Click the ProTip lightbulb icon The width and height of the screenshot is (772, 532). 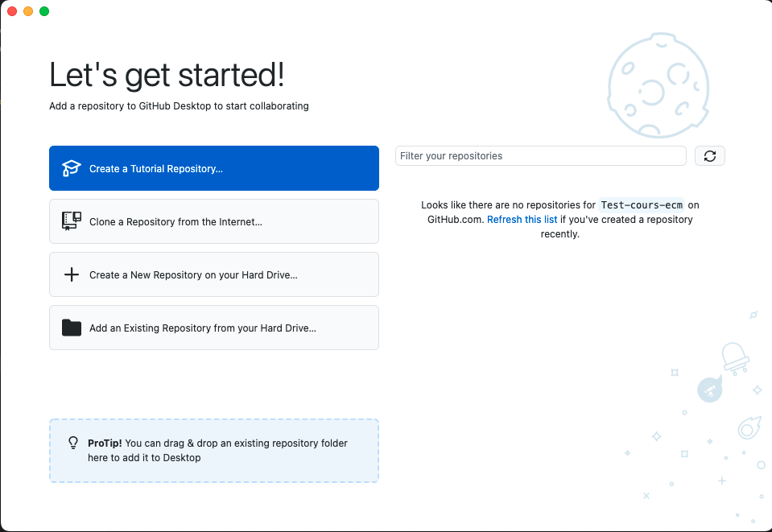(72, 443)
